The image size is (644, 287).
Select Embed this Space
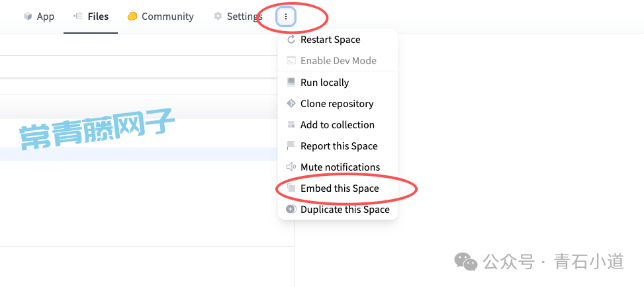click(340, 188)
